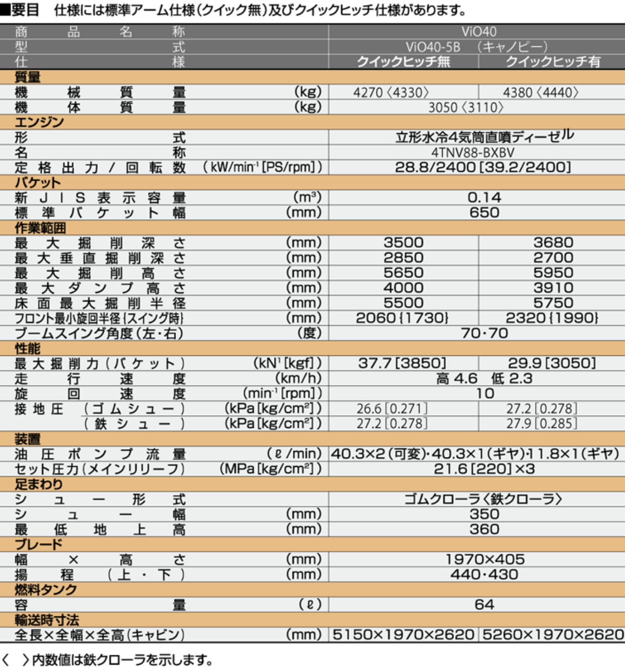Image resolution: width=625 pixels, height=672 pixels.
Task: Click the bucket capacity value 0.14
Action: pyautogui.click(x=484, y=197)
